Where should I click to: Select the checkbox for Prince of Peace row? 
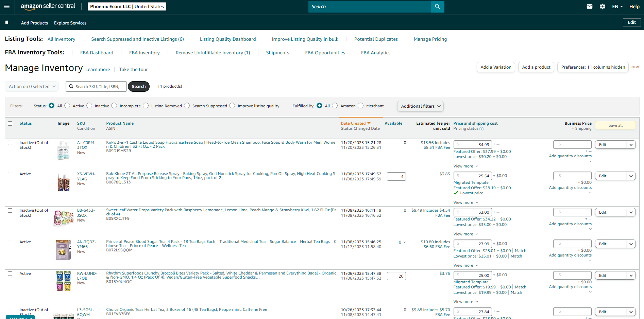click(10, 242)
